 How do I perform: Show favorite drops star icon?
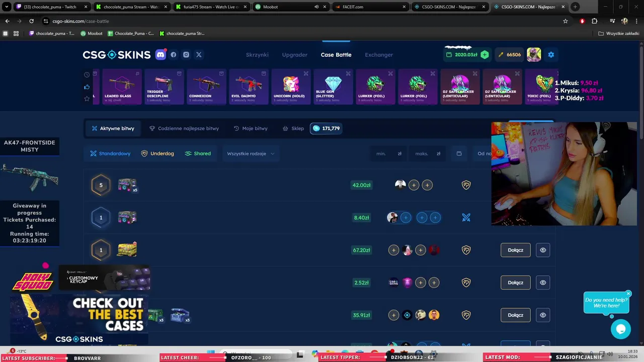click(x=87, y=99)
